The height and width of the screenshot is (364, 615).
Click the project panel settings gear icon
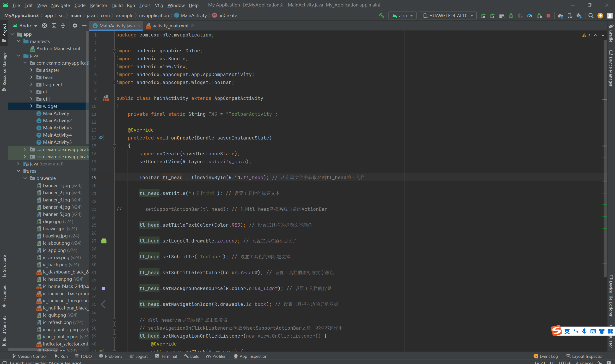point(75,25)
